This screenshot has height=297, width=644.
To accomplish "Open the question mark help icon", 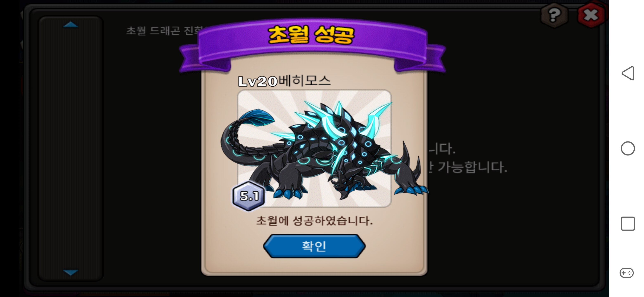I will pyautogui.click(x=554, y=15).
